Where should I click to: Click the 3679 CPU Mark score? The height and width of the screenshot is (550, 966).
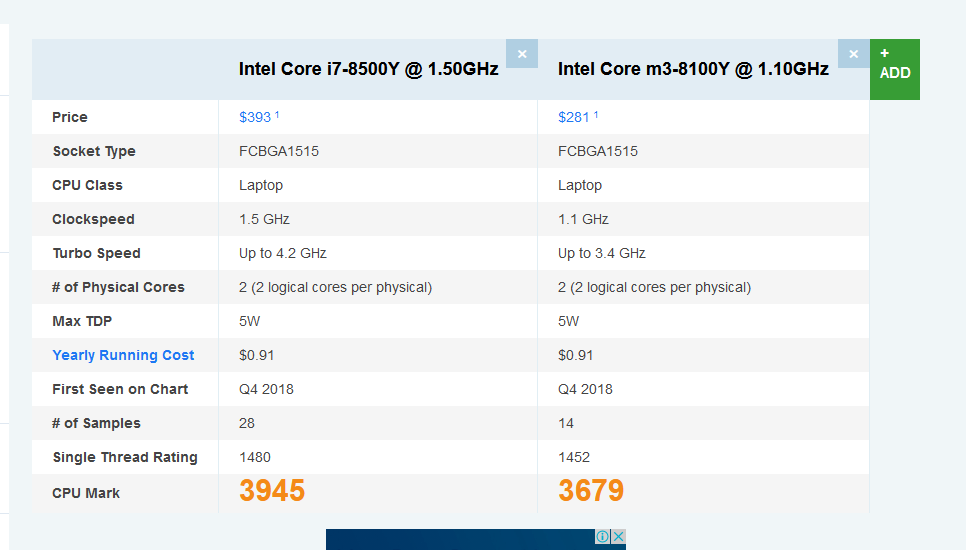[591, 491]
